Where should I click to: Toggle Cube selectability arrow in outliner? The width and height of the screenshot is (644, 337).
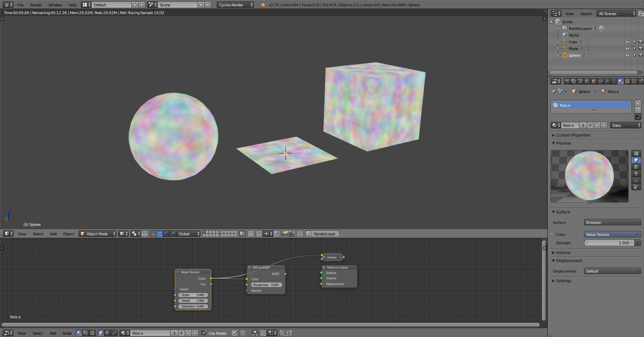coord(634,42)
